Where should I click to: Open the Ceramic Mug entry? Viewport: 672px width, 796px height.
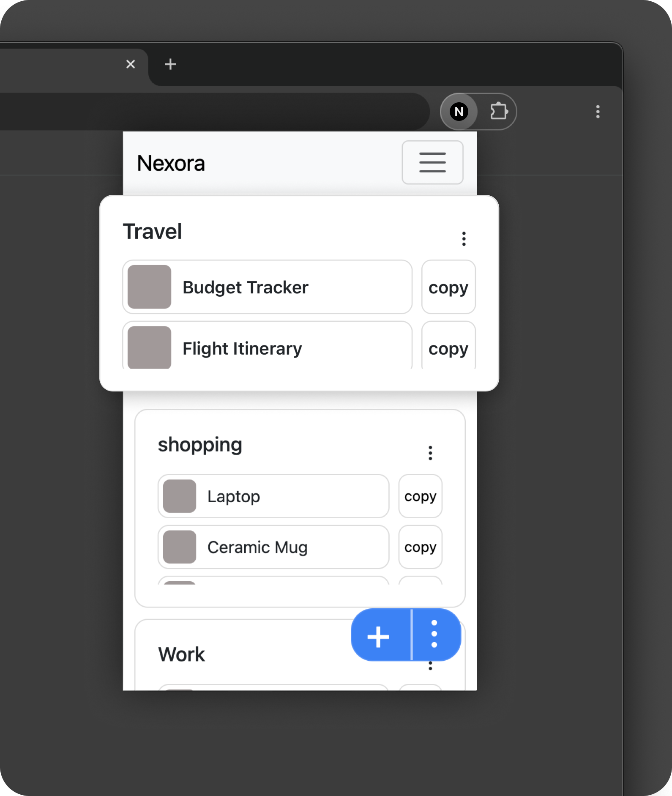tap(273, 547)
